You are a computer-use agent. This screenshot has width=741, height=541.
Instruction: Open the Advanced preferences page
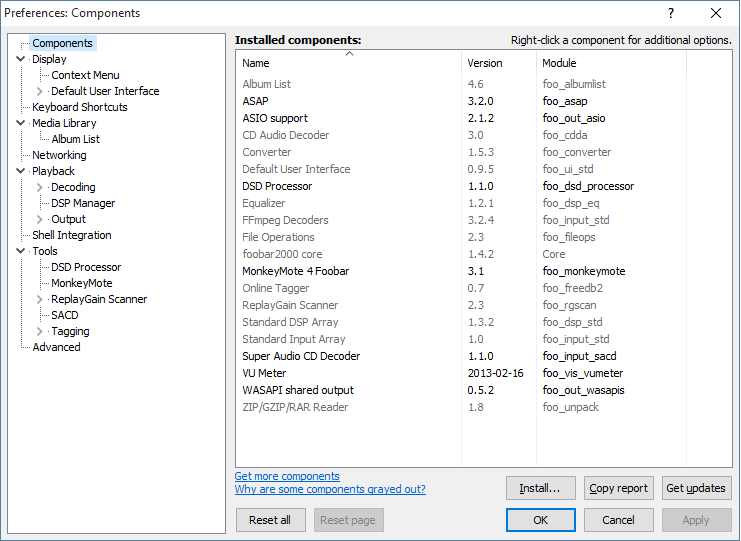coord(56,347)
